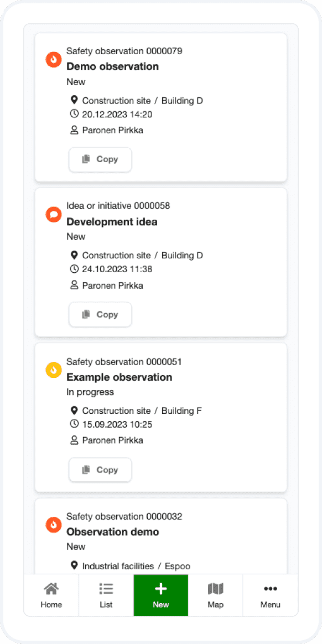Select text 'Safety observation 0000079'

tap(124, 51)
